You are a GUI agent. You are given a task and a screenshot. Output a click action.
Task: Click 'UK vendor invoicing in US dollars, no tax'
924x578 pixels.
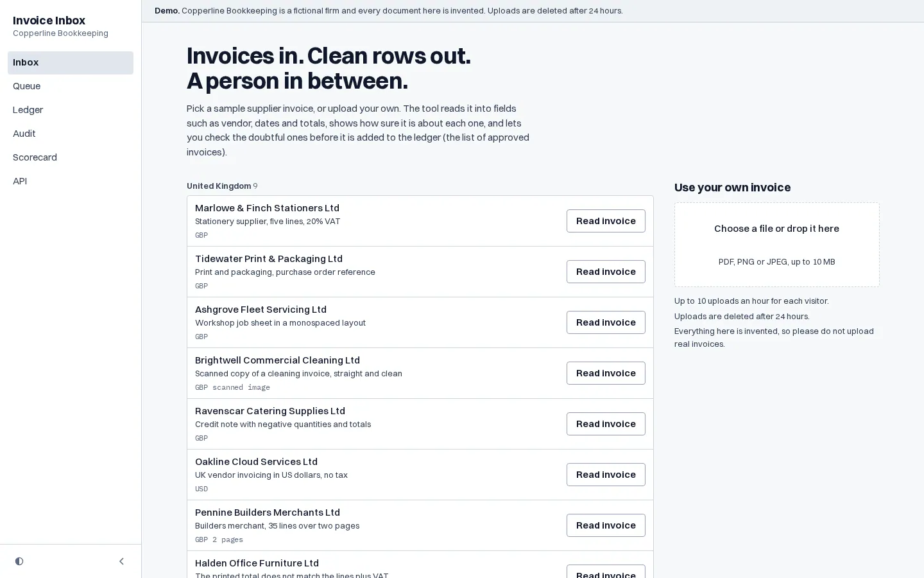pos(271,475)
